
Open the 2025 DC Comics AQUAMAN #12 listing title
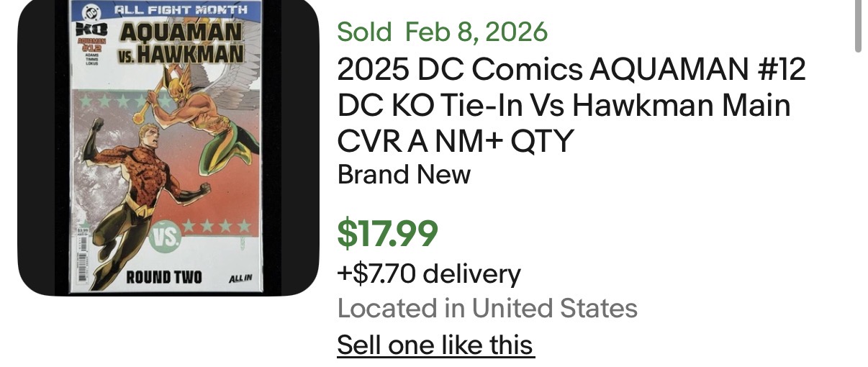click(x=571, y=106)
